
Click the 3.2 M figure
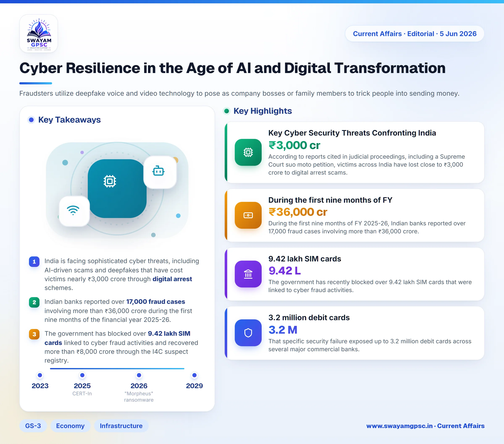click(283, 330)
